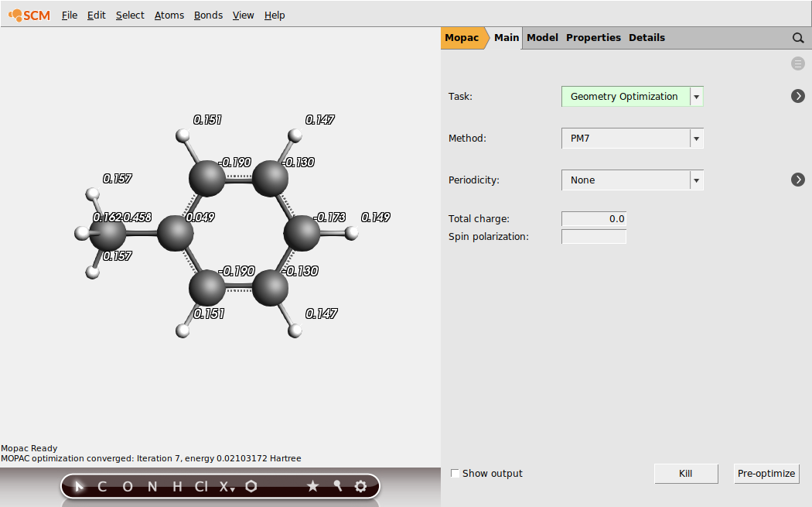The width and height of the screenshot is (812, 507).
Task: Select the hydrogen atom labeled 0.149
Action: point(352,233)
